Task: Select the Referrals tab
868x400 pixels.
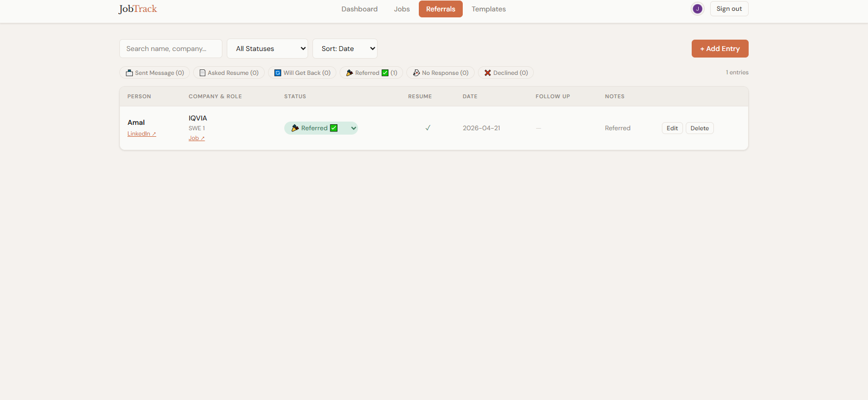Action: (441, 9)
